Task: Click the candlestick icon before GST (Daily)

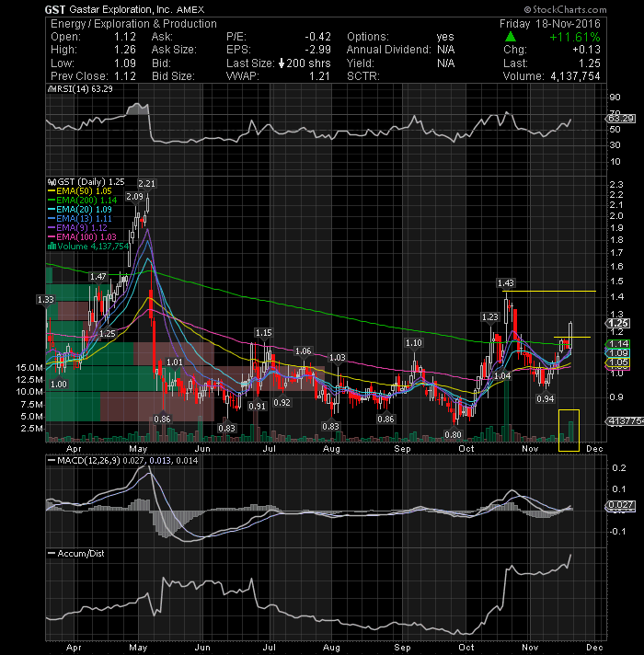Action: point(52,182)
